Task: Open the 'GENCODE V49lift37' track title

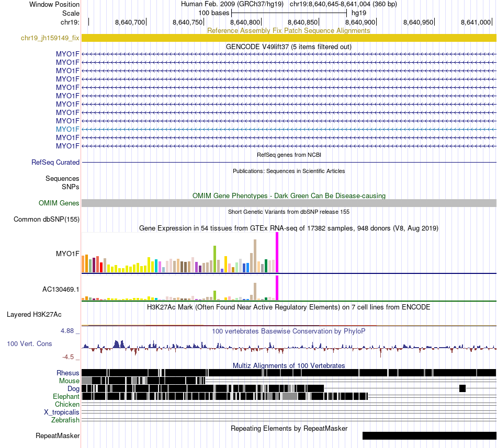Action: pyautogui.click(x=289, y=47)
